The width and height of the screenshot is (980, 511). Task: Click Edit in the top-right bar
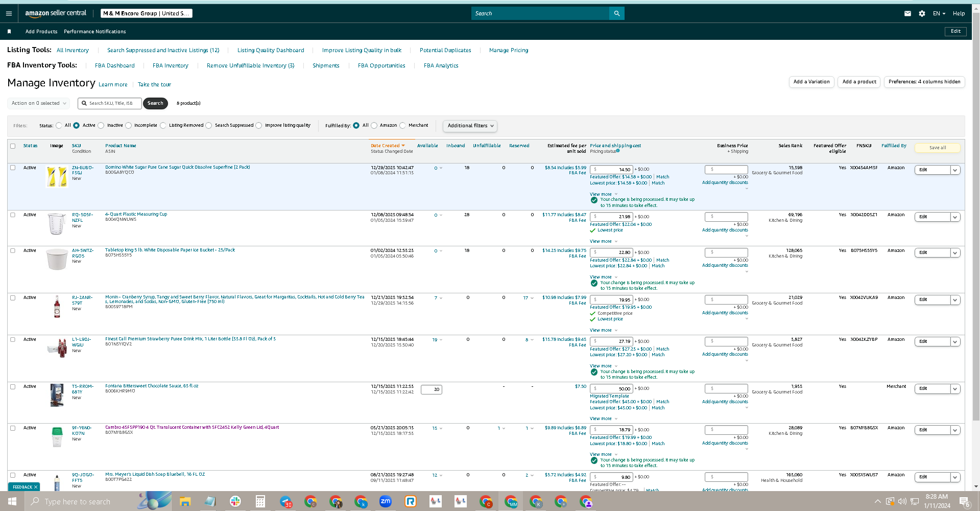coord(955,32)
